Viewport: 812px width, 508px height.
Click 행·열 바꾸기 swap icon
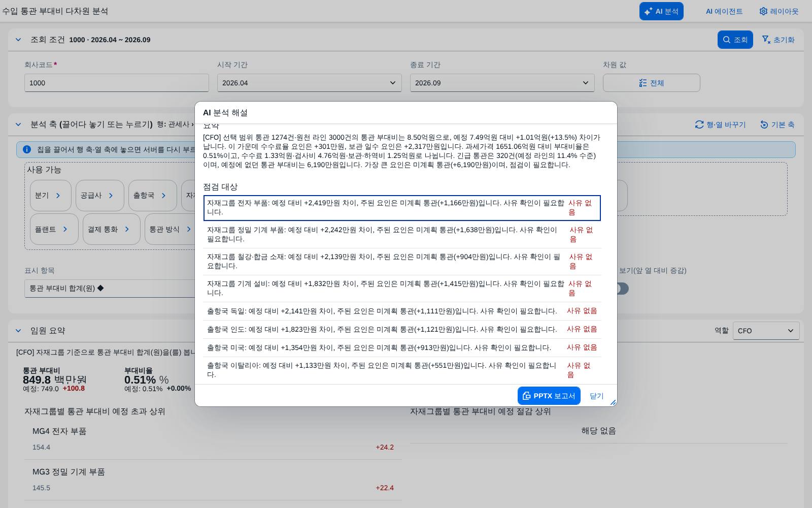coord(699,124)
